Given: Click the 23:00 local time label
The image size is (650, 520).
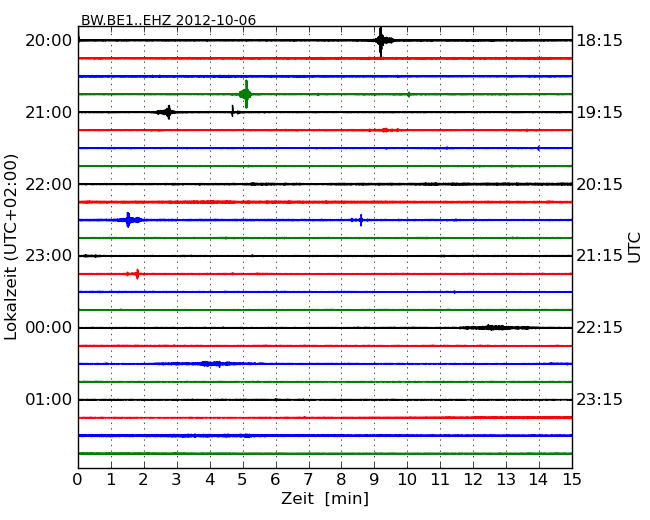Looking at the screenshot, I should tap(49, 255).
